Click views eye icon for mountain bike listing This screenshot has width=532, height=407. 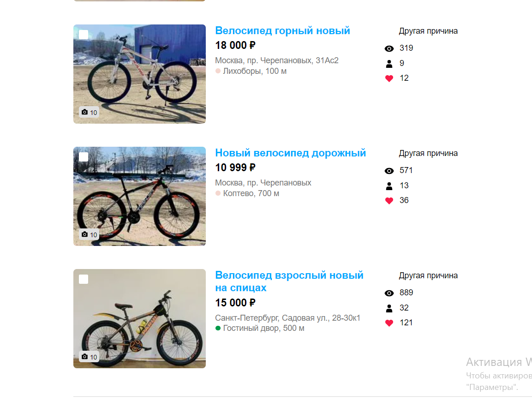389,48
